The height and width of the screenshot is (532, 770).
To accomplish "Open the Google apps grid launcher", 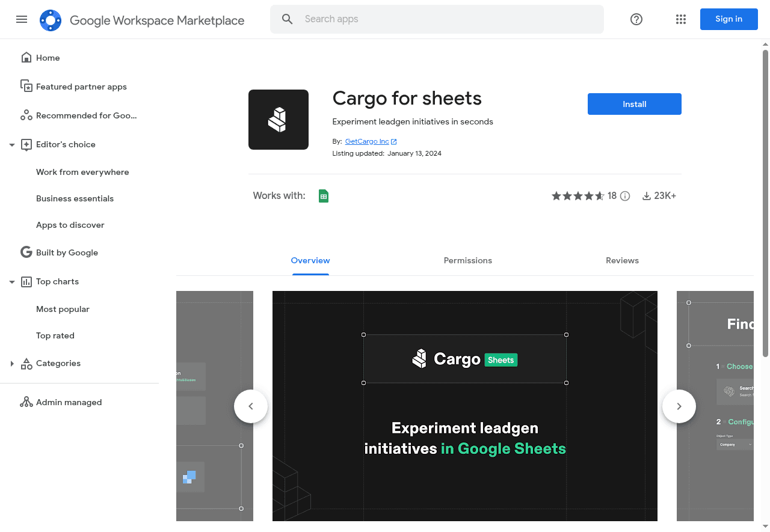I will point(680,19).
